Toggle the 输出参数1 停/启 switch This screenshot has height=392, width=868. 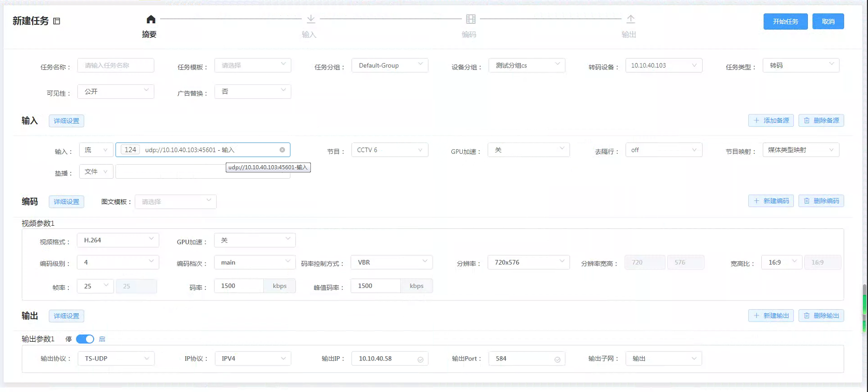click(85, 339)
